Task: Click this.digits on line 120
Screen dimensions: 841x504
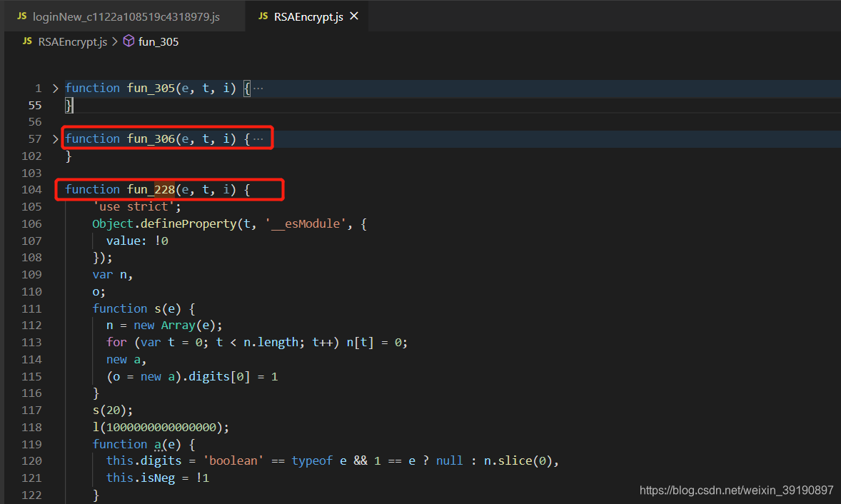Action: tap(143, 460)
